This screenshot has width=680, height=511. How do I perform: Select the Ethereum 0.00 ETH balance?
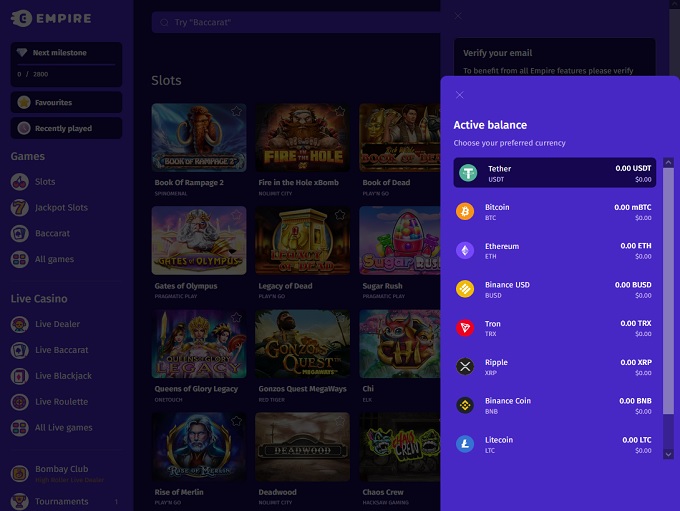point(555,250)
